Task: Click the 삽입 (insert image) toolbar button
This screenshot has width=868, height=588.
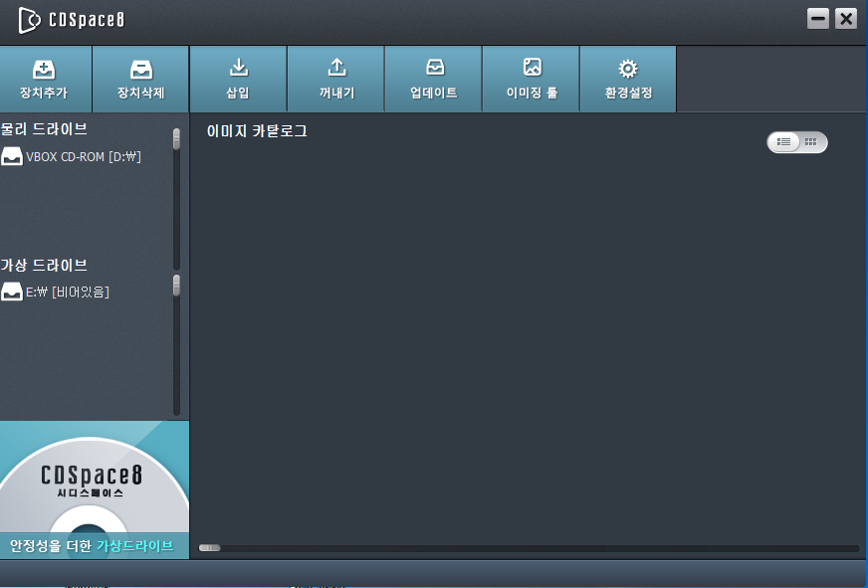Action: (x=238, y=80)
